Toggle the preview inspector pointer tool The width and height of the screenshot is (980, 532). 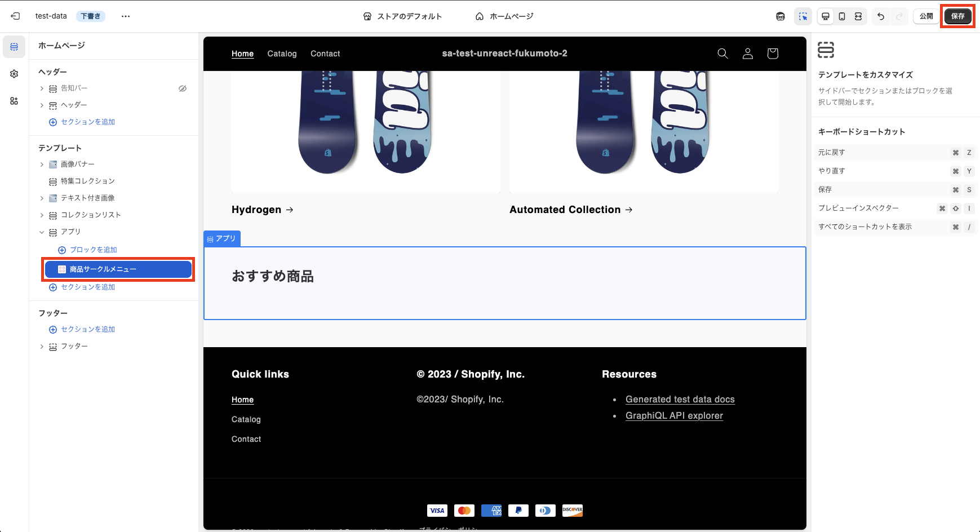(x=803, y=16)
